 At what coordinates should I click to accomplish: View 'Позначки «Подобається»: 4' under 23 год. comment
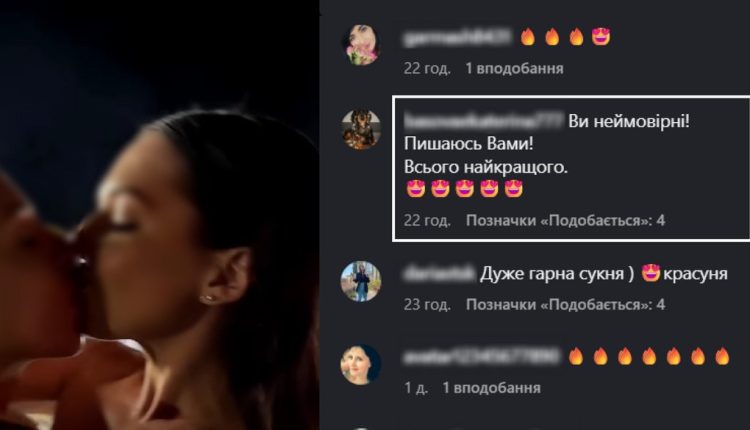point(565,305)
